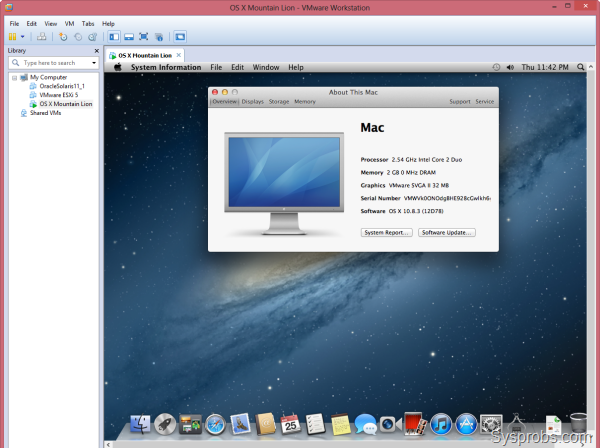The height and width of the screenshot is (448, 600).
Task: Open Spotlight search magnifier icon
Action: (x=580, y=67)
